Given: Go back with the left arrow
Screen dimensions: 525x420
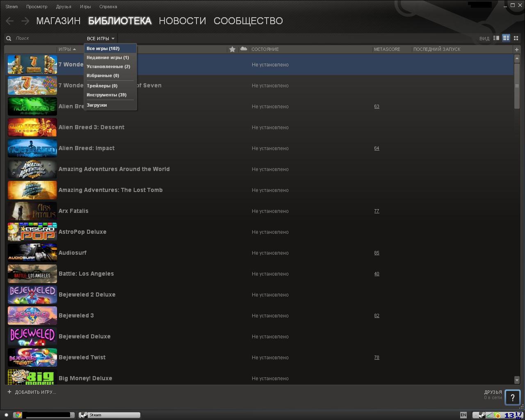Looking at the screenshot, I should pos(10,21).
